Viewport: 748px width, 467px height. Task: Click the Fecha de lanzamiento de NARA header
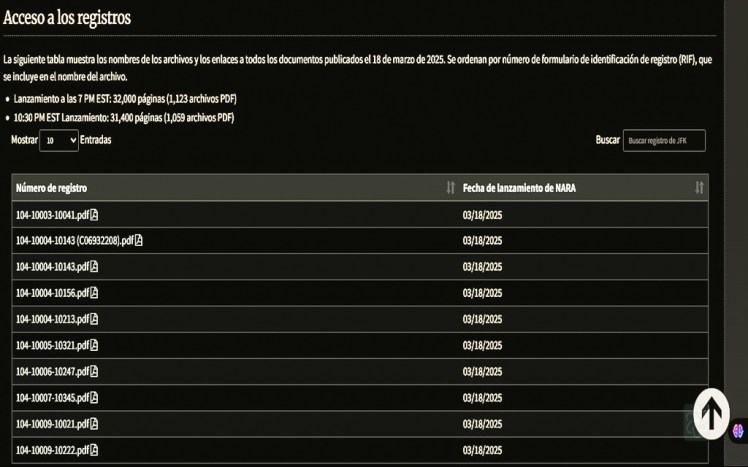coord(519,188)
